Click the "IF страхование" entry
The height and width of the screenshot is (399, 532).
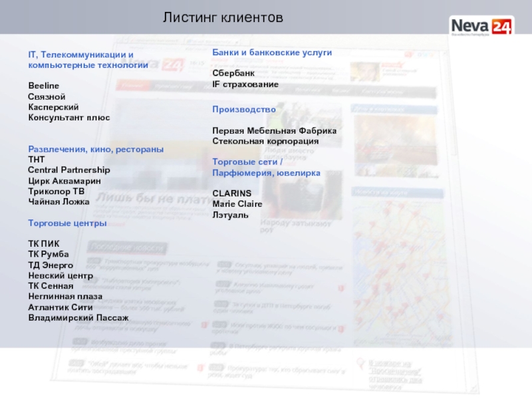[x=245, y=84]
